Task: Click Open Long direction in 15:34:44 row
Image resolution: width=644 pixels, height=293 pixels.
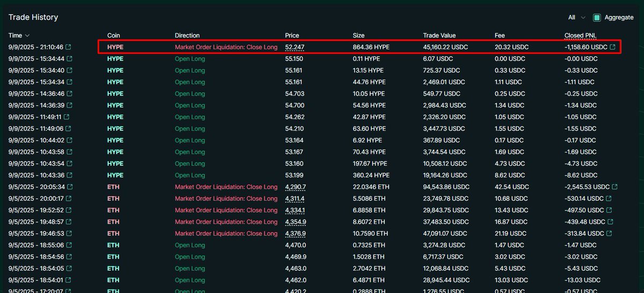Action: coord(190,59)
